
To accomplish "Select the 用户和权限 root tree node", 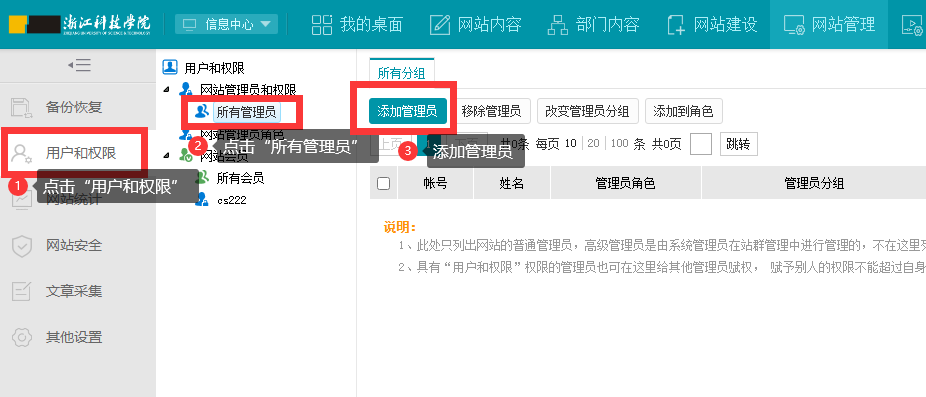I will (x=214, y=69).
